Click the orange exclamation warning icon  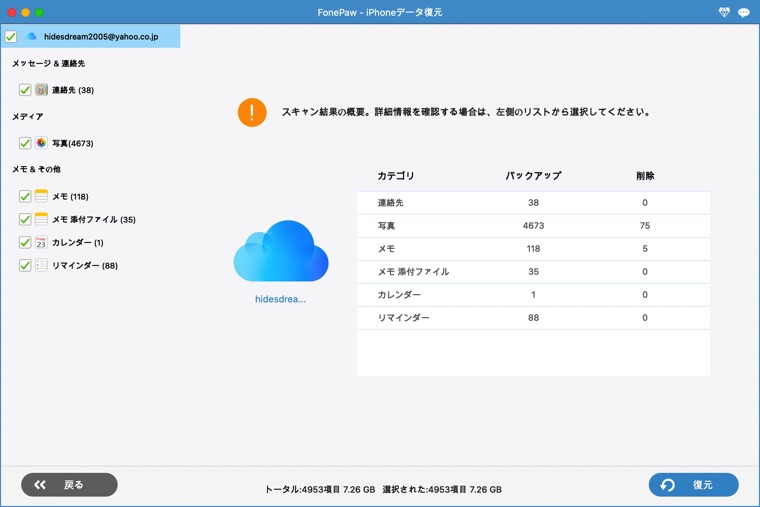coord(252,112)
